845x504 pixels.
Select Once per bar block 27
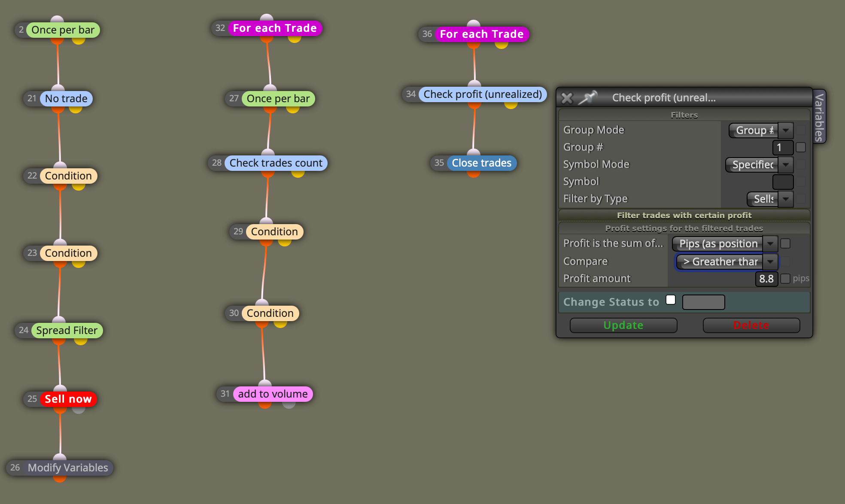(278, 99)
